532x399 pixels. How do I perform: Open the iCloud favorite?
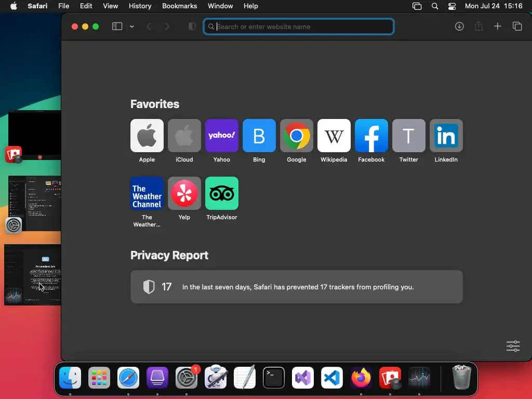point(184,136)
